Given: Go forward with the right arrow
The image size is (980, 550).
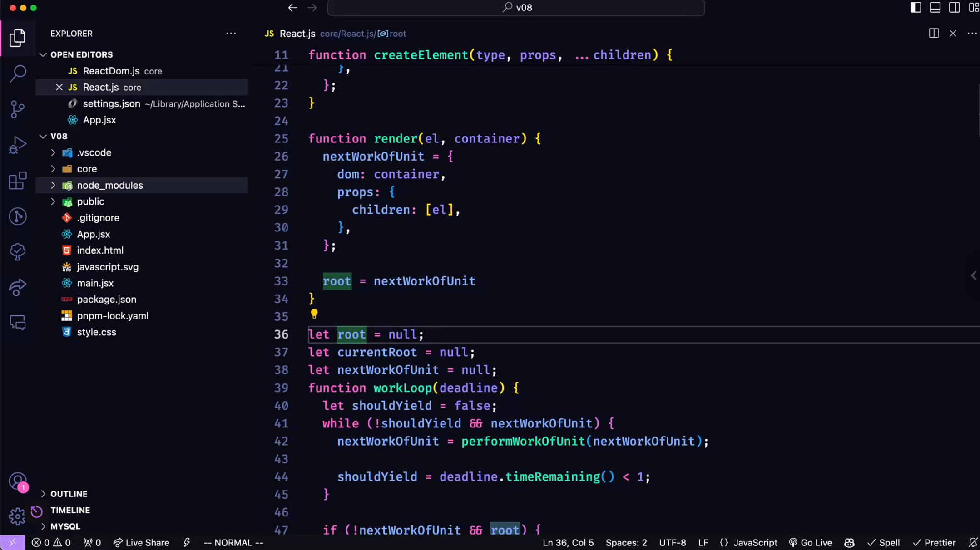Looking at the screenshot, I should [x=312, y=8].
